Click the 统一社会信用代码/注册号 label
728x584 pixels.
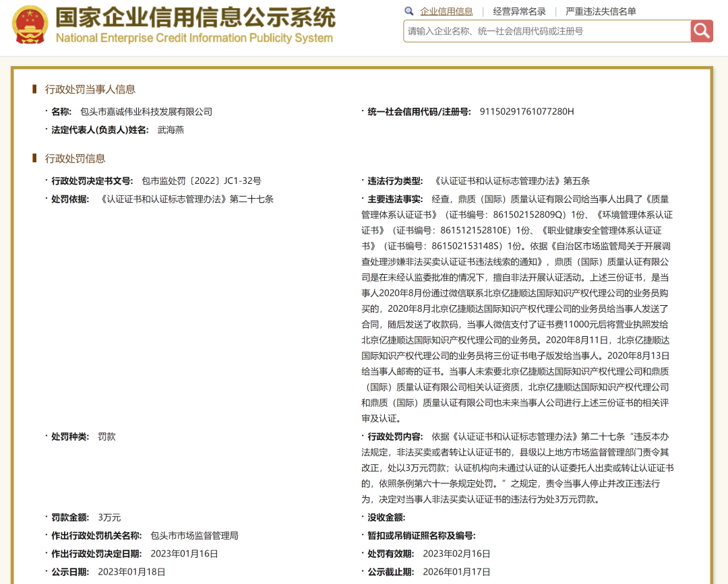click(419, 112)
